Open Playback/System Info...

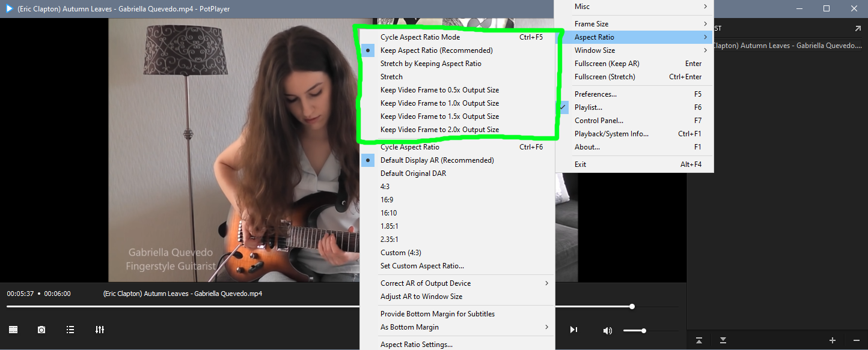634,134
